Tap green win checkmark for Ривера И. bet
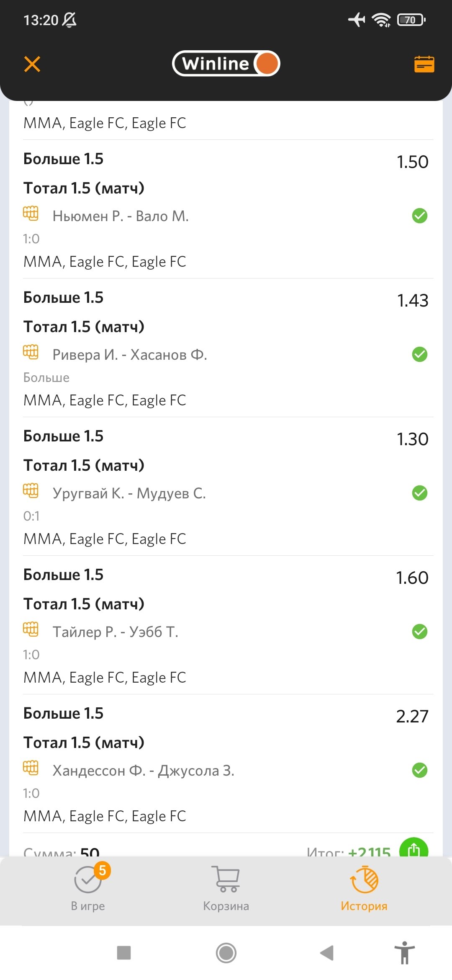 pos(419,355)
